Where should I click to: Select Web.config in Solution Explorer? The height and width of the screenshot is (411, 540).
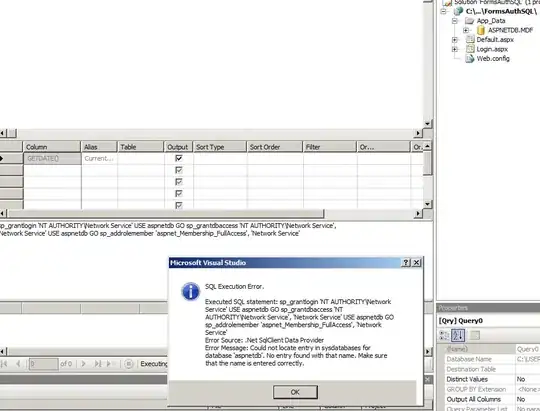[x=493, y=59]
